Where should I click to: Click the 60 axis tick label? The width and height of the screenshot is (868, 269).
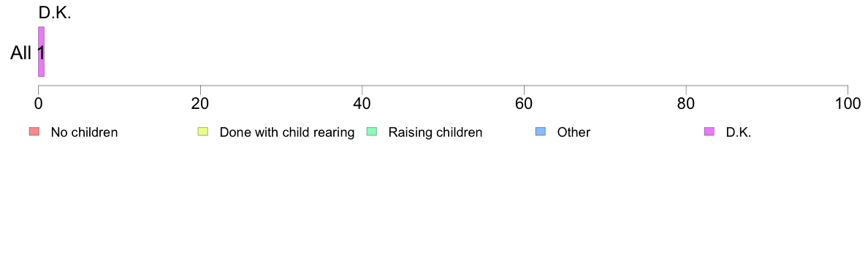(524, 103)
